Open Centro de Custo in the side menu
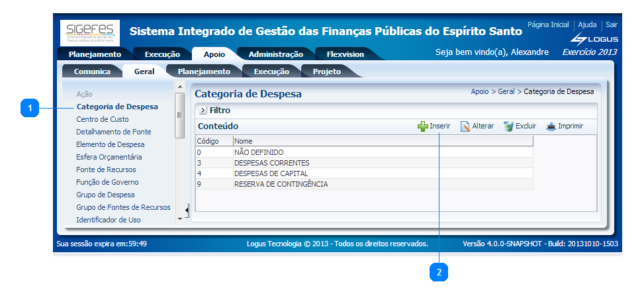The width and height of the screenshot is (644, 288). click(103, 119)
